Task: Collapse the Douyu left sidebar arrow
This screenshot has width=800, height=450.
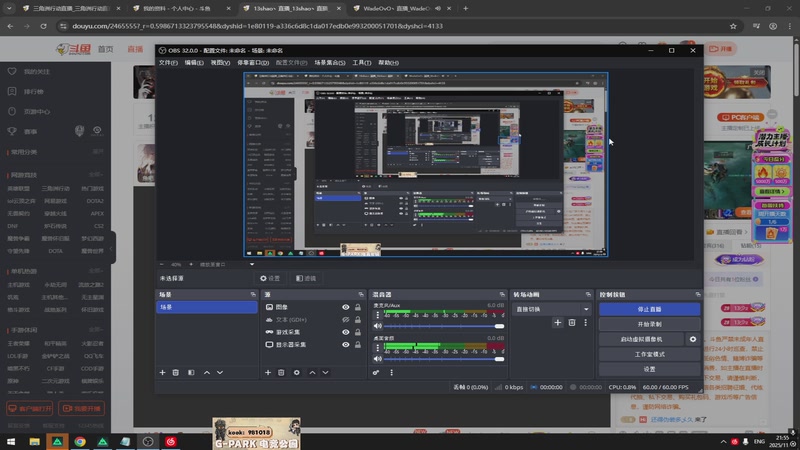Action: (113, 247)
